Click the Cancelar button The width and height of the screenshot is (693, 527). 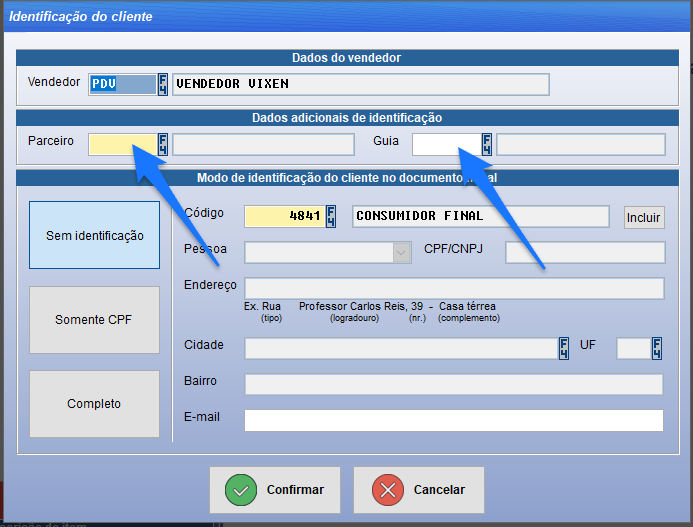(x=418, y=490)
